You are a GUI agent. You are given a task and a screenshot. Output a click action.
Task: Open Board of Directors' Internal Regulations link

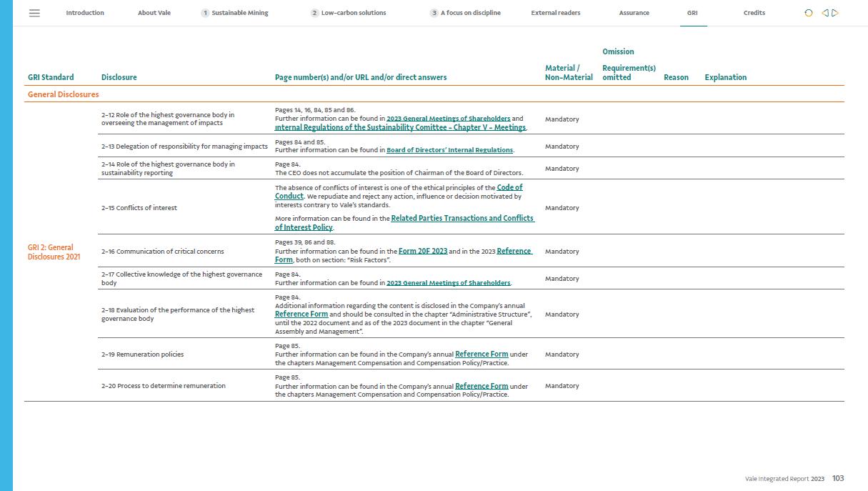pos(449,151)
